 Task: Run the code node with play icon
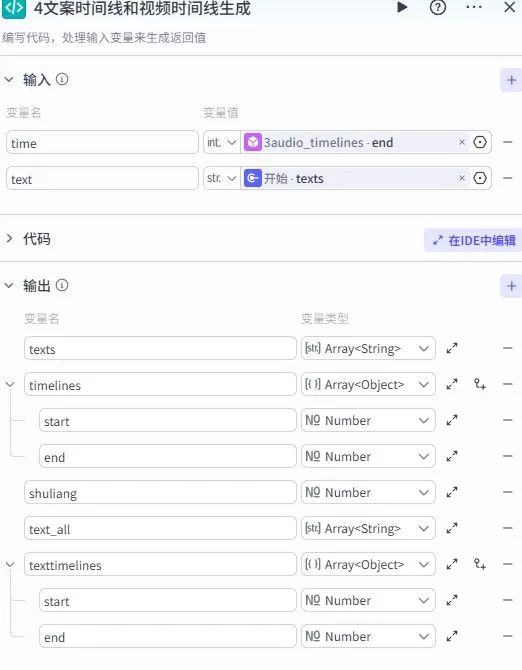(402, 7)
